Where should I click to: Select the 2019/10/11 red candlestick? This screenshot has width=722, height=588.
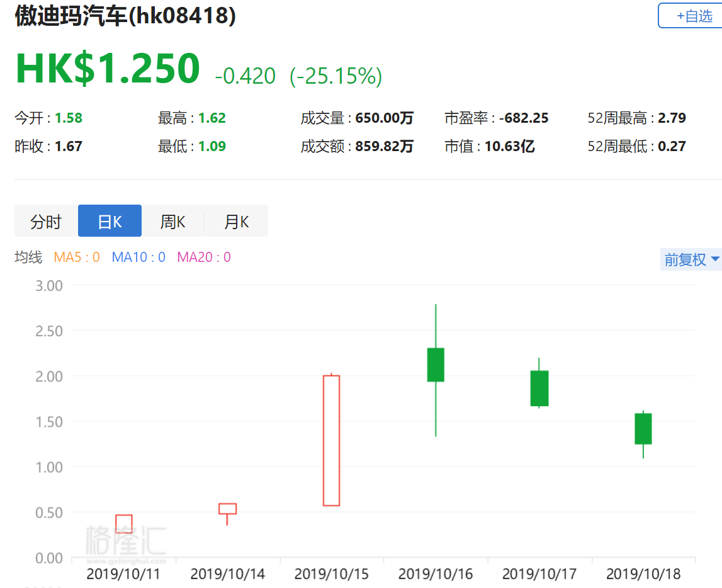[x=124, y=524]
